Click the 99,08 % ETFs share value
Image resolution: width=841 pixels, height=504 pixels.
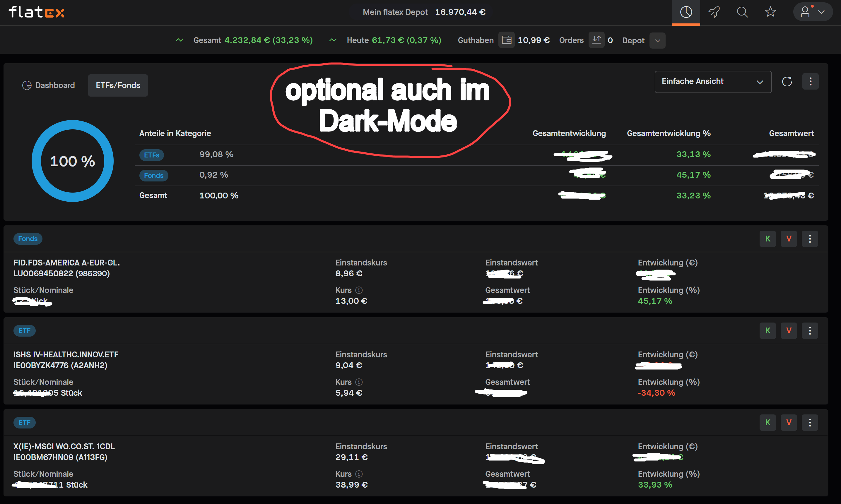click(x=216, y=154)
